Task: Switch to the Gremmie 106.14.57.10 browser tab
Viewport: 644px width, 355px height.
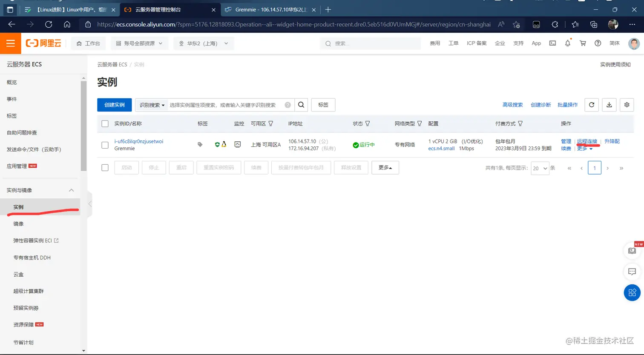Action: (x=270, y=9)
